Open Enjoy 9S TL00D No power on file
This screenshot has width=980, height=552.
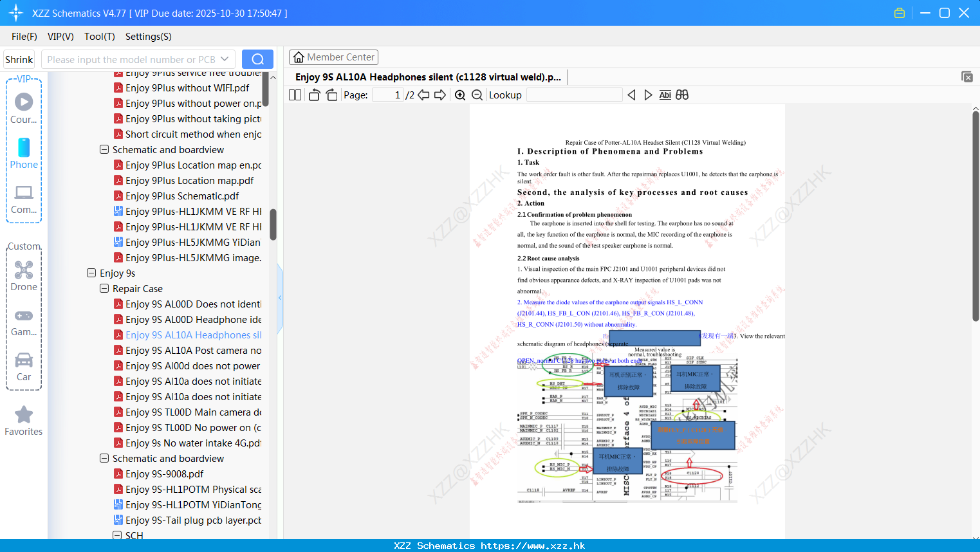pos(187,427)
